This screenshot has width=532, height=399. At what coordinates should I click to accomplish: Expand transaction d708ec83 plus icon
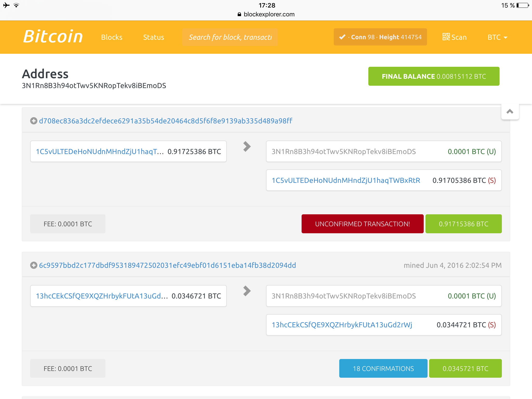(x=34, y=121)
